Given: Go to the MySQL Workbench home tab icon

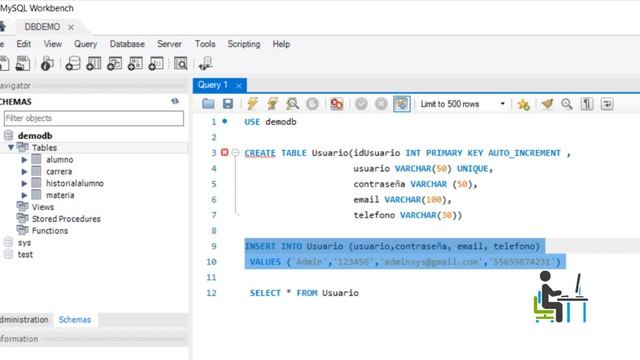Looking at the screenshot, I should point(2,27).
